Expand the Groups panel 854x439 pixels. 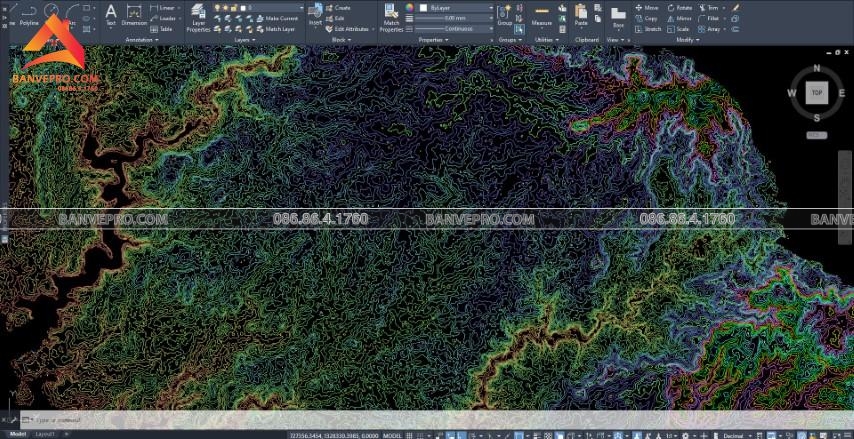(510, 40)
